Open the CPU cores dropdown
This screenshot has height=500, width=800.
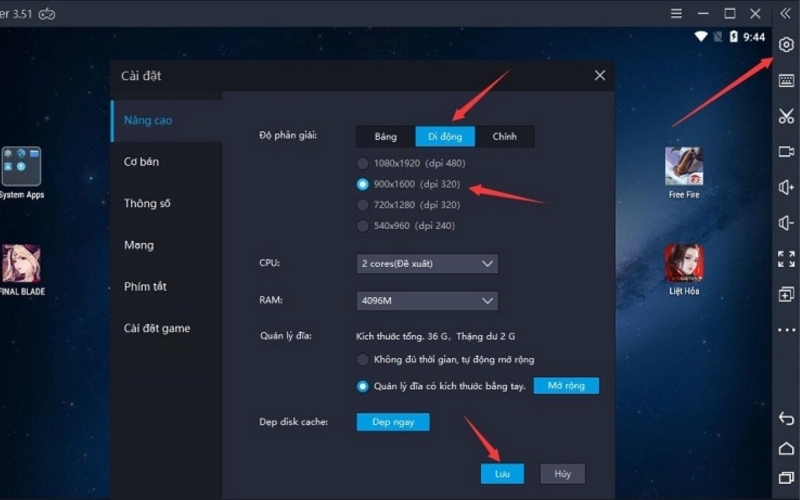click(x=427, y=264)
